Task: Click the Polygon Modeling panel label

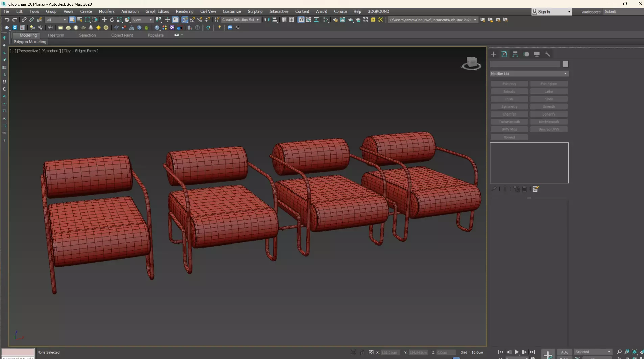Action: [x=30, y=42]
